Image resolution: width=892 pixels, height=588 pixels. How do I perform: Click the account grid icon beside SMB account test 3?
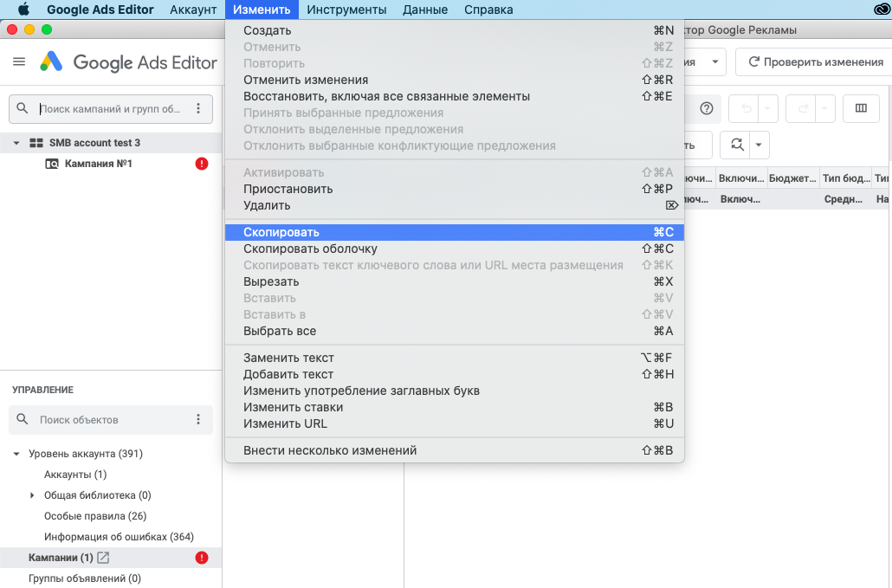tap(36, 143)
